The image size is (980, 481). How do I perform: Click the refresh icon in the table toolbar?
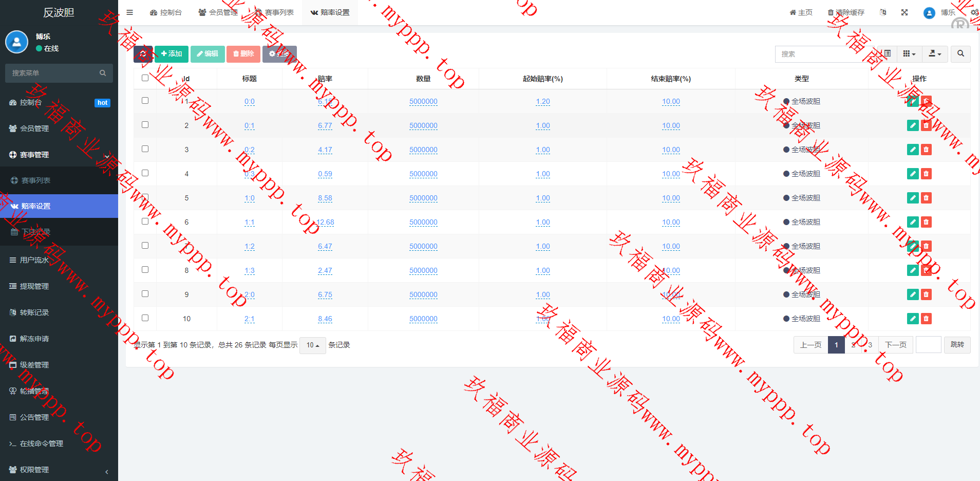coord(143,54)
